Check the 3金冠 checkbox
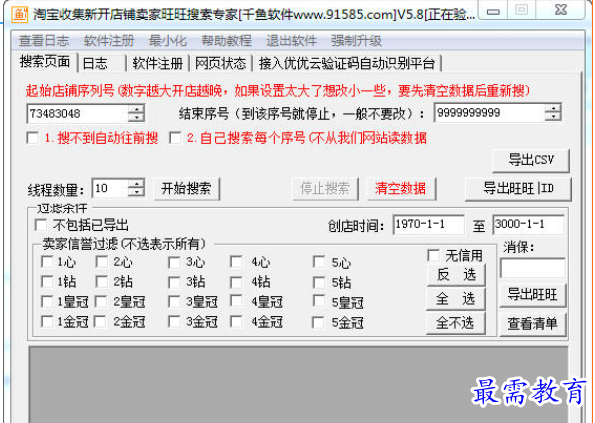Viewport: 595px width, 423px height. pyautogui.click(x=175, y=322)
